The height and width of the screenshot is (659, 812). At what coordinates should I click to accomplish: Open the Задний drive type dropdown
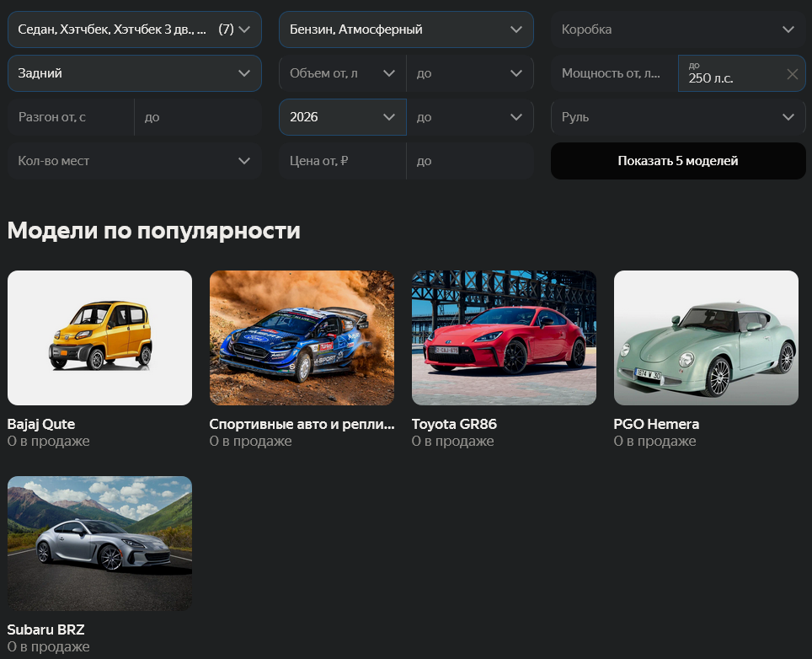pos(135,73)
